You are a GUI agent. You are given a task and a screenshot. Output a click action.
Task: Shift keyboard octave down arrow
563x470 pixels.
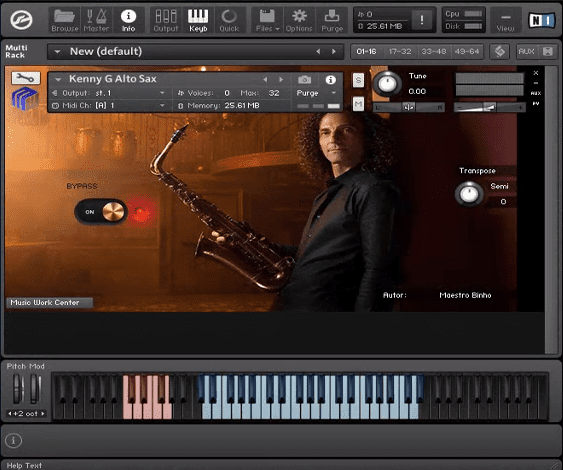(10, 414)
